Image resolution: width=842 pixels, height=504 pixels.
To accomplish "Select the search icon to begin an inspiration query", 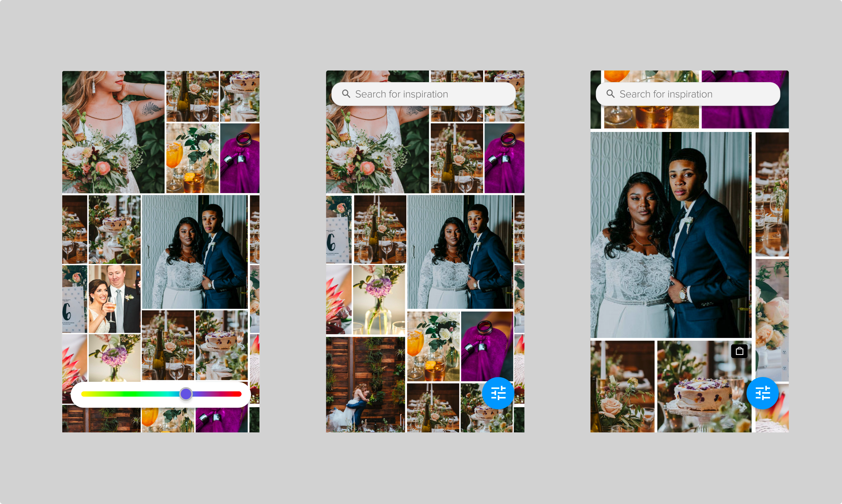I will pyautogui.click(x=346, y=94).
